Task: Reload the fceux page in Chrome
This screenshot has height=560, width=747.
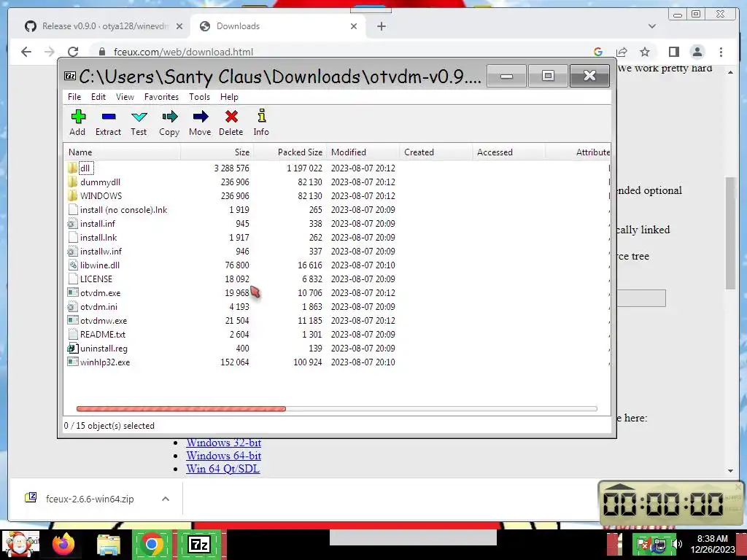Action: [73, 52]
